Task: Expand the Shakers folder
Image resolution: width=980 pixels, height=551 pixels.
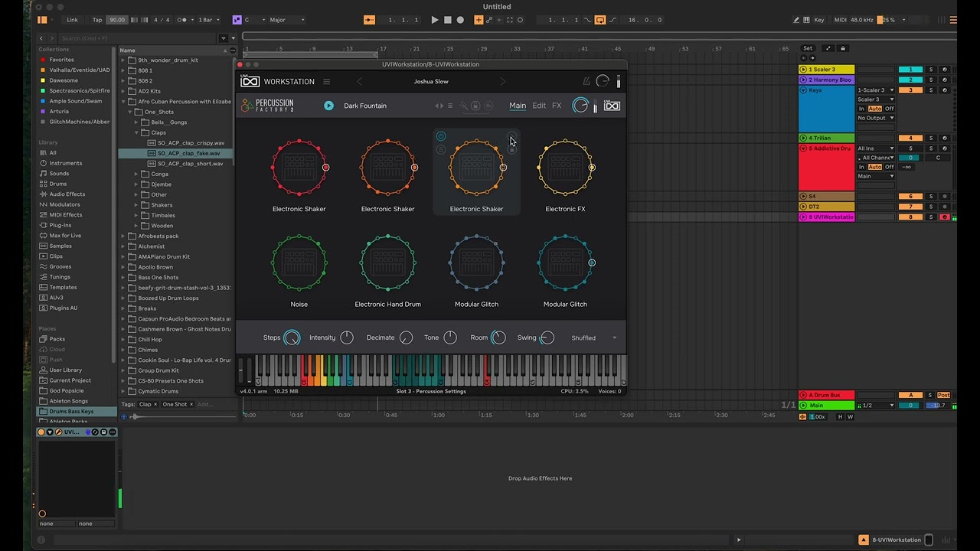Action: (x=136, y=205)
